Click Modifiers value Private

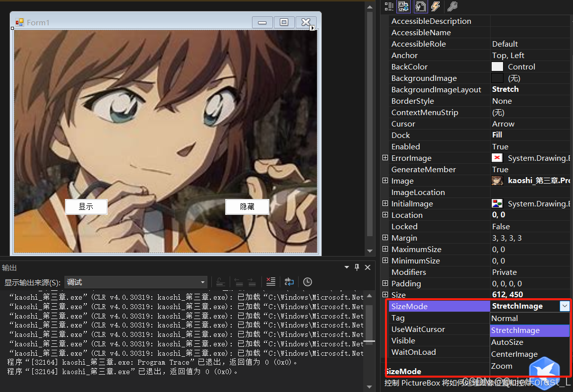505,272
